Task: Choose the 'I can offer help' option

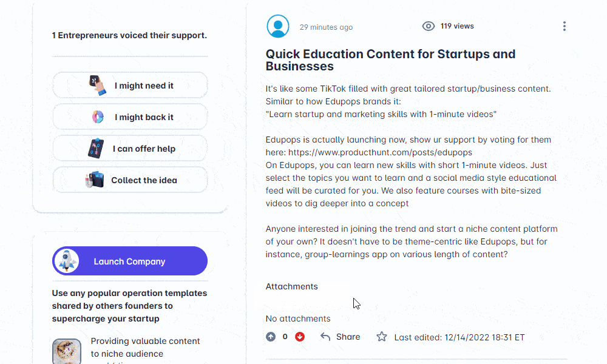Action: click(130, 149)
